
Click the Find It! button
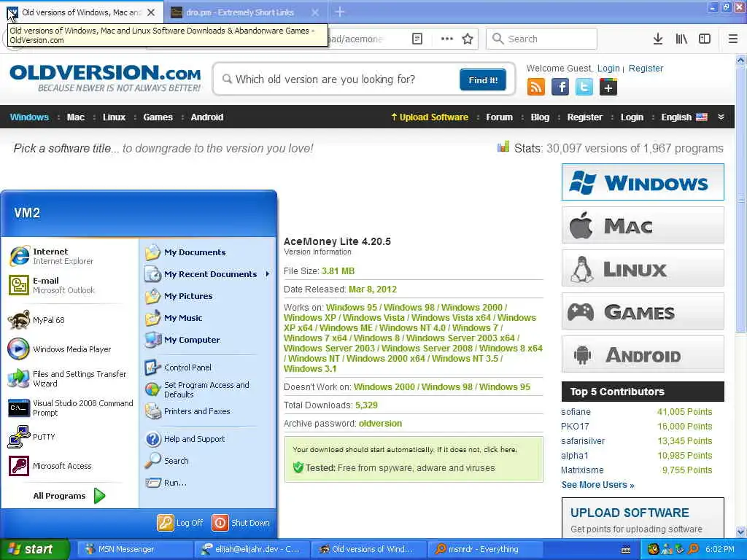click(x=483, y=80)
